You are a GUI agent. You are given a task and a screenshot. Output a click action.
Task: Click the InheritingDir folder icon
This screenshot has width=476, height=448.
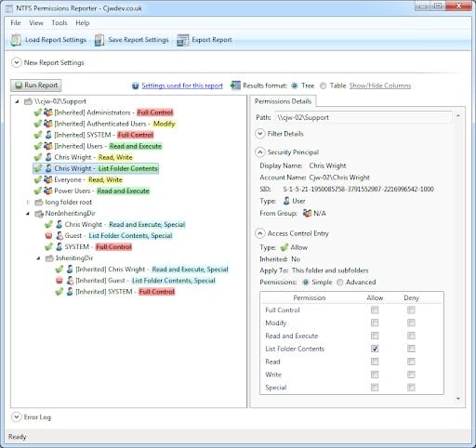click(x=49, y=258)
